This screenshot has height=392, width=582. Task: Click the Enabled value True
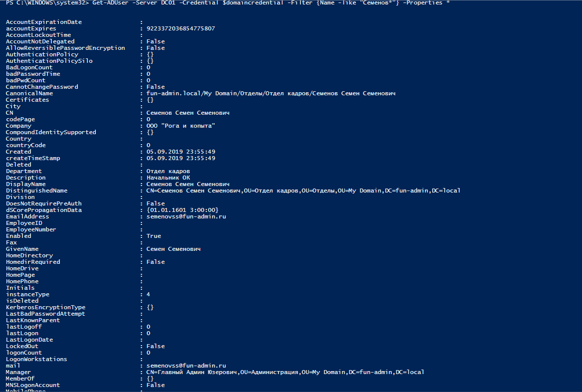pos(154,236)
